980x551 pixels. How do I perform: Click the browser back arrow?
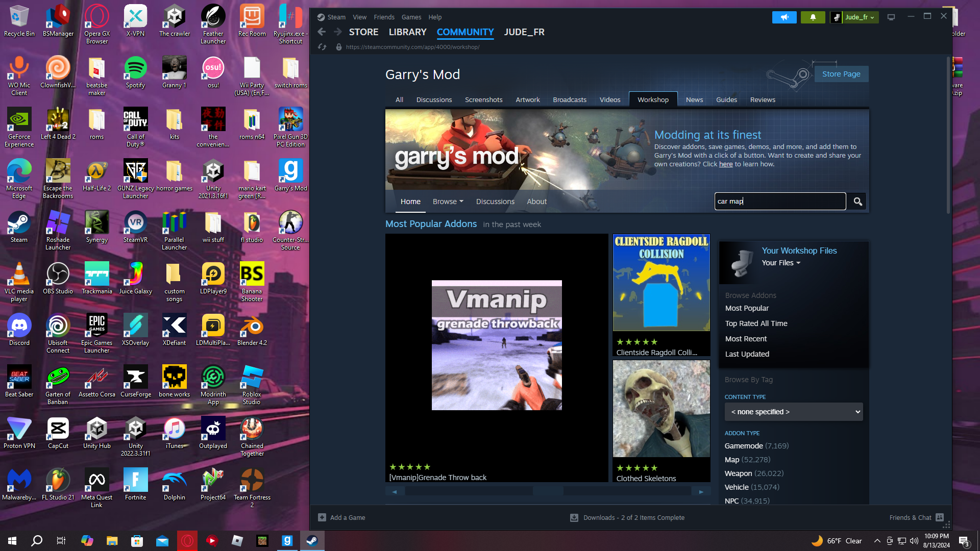click(322, 32)
